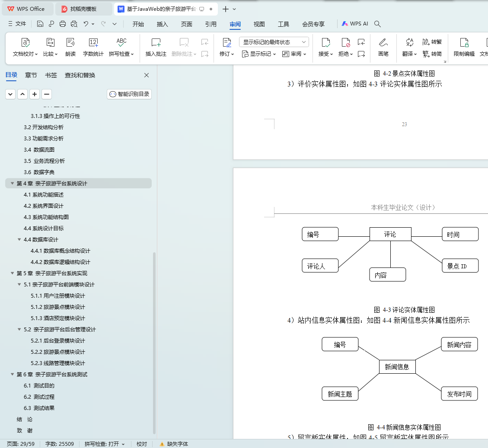
Task: Select the 画笔 pen tool
Action: pos(383,47)
